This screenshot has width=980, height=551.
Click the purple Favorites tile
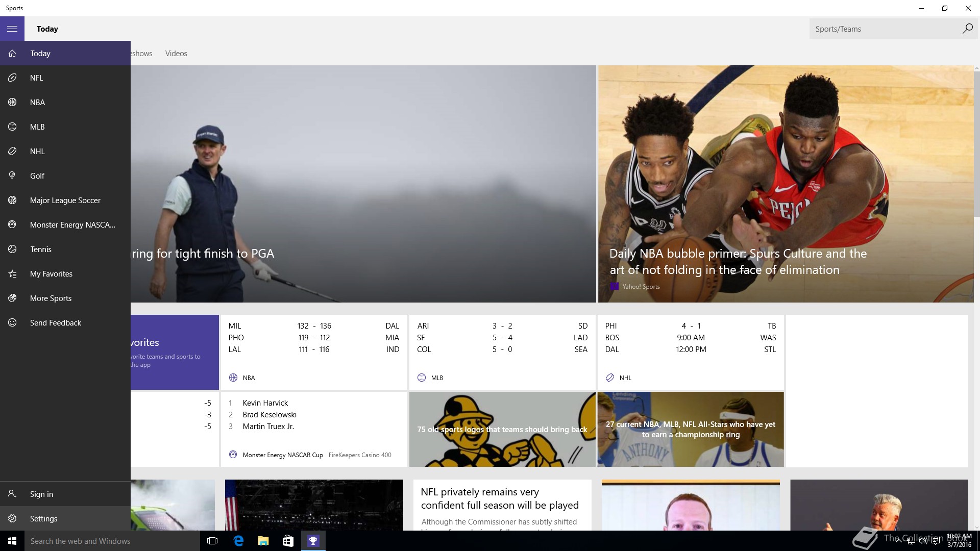[175, 352]
